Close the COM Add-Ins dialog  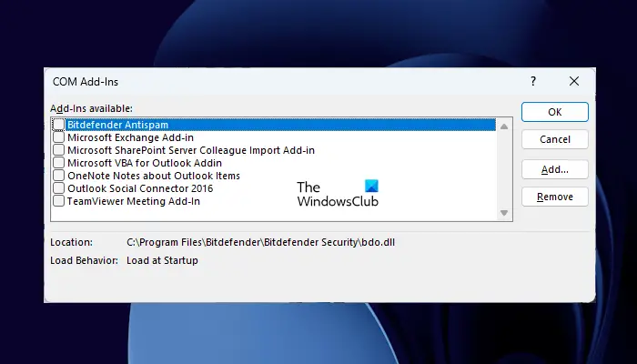574,81
